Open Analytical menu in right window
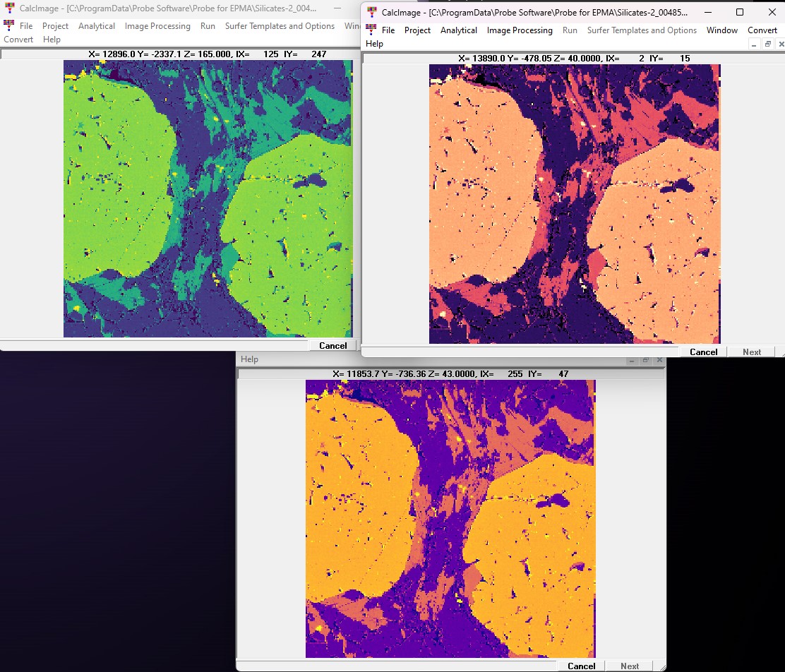 [x=458, y=30]
